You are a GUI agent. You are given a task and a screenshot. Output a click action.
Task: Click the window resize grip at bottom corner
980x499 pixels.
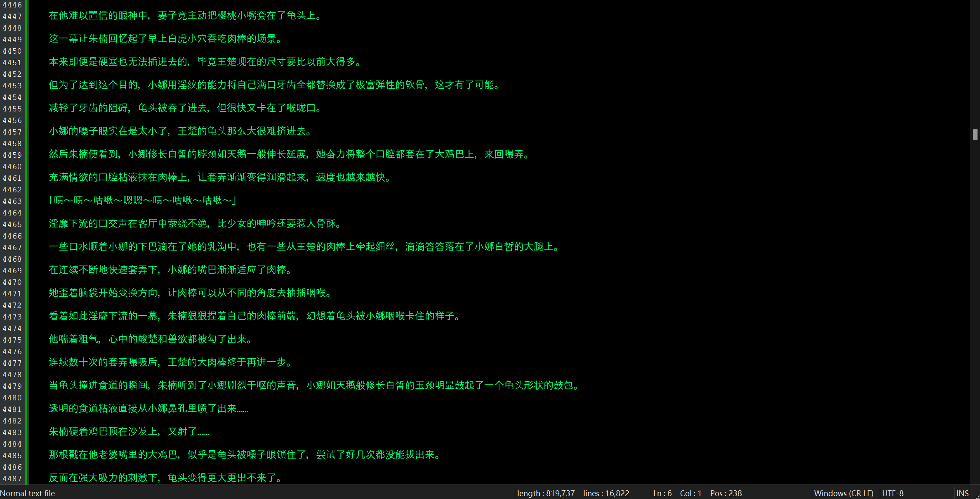click(977, 496)
